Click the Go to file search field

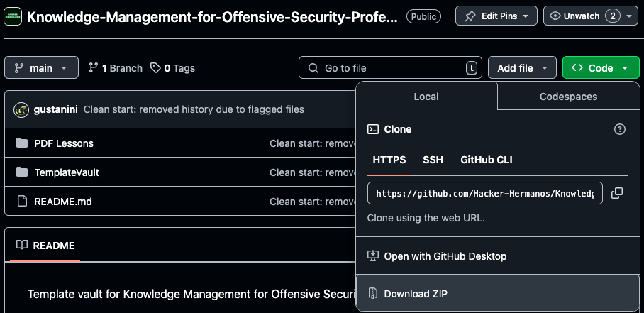pos(390,67)
